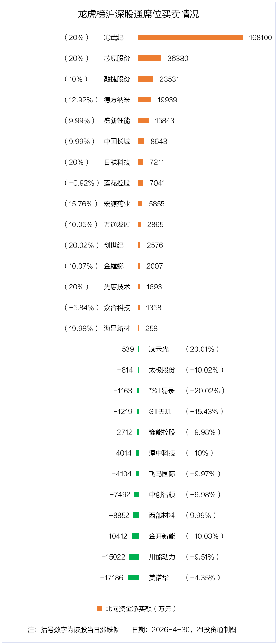This screenshot has width=277, height=644.
Task: Click the 芯原股份 orange bar
Action: [x=150, y=58]
